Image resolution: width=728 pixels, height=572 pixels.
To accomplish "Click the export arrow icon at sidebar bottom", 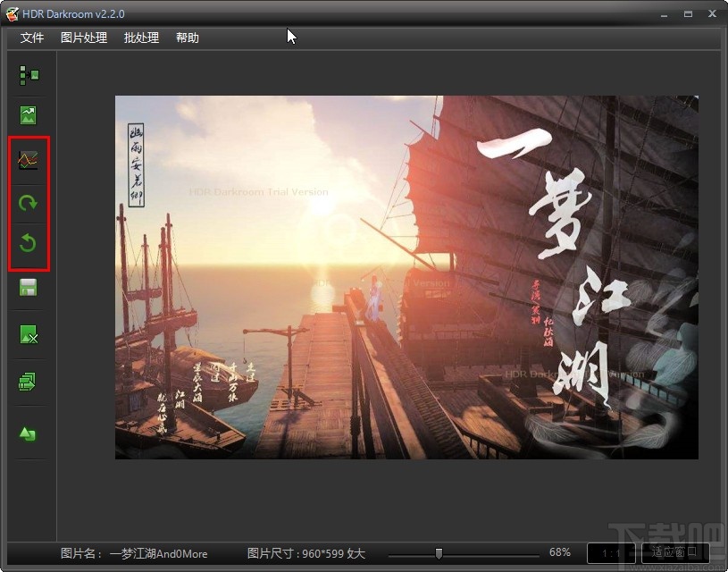I will click(29, 433).
